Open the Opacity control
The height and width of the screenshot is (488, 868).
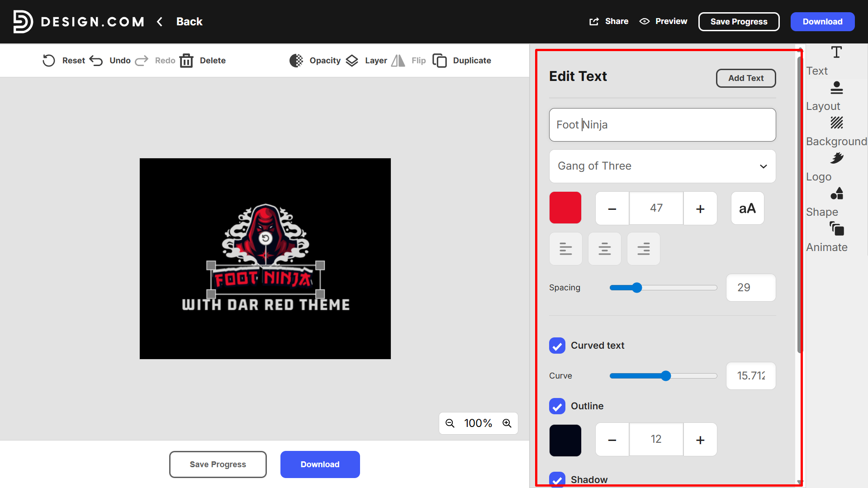click(x=314, y=60)
